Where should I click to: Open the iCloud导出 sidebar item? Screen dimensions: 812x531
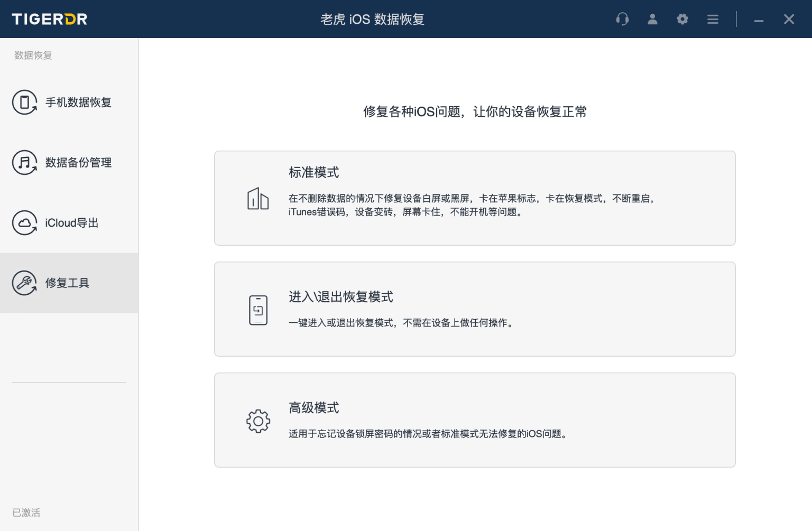tap(72, 223)
